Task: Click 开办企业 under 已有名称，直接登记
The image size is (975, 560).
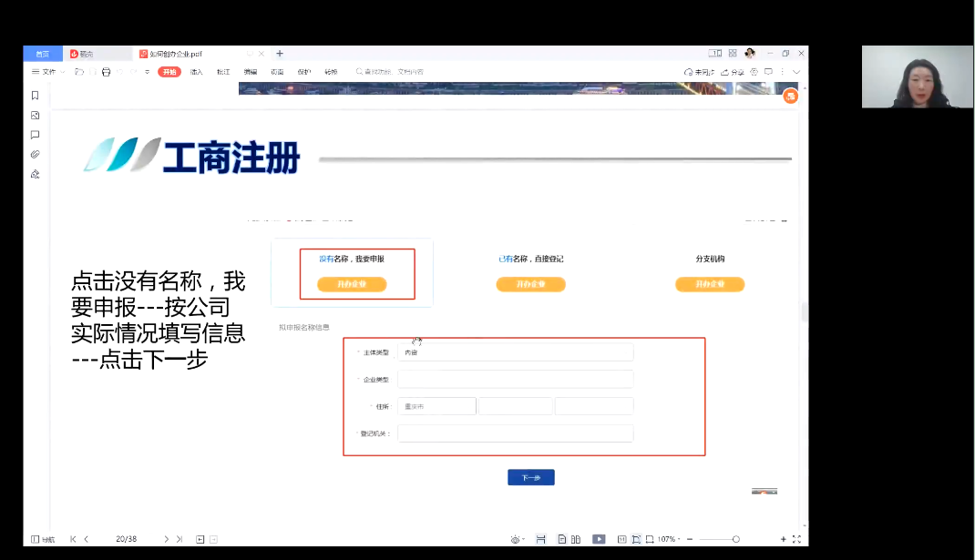Action: click(531, 284)
